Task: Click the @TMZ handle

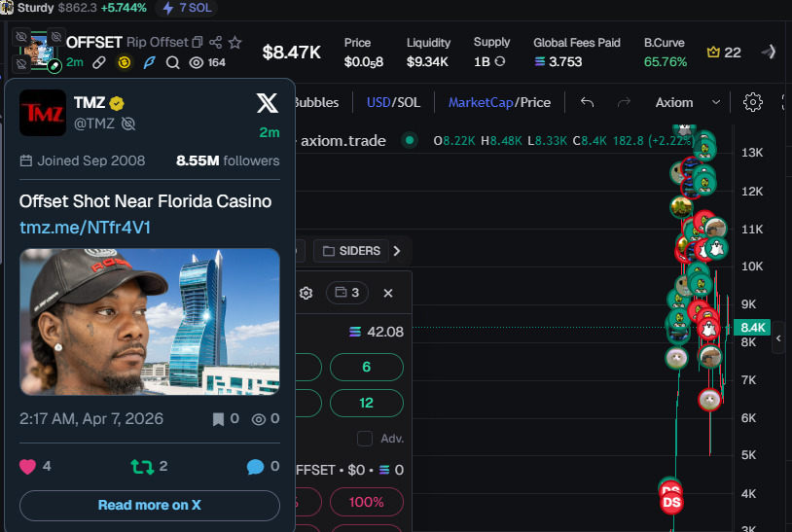Action: (x=94, y=124)
